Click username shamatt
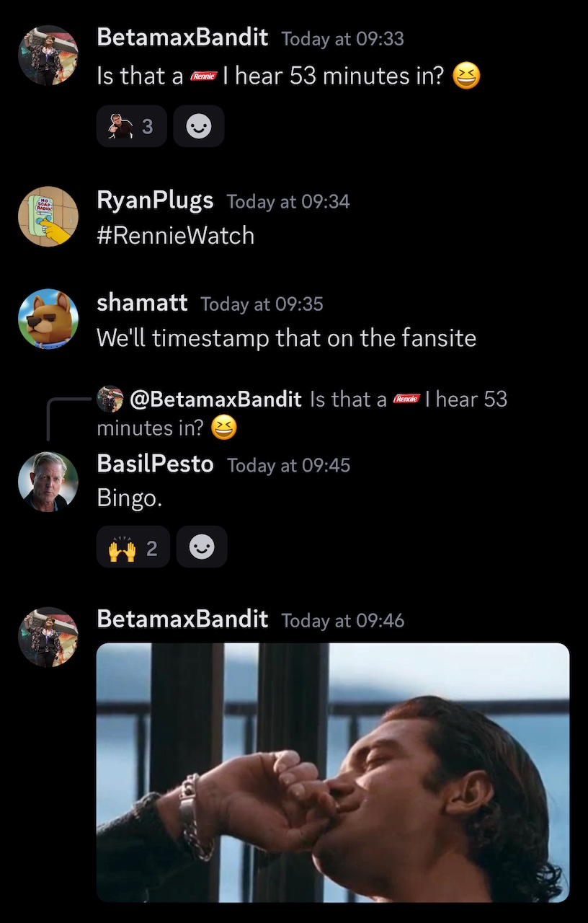588x923 pixels. (x=142, y=304)
